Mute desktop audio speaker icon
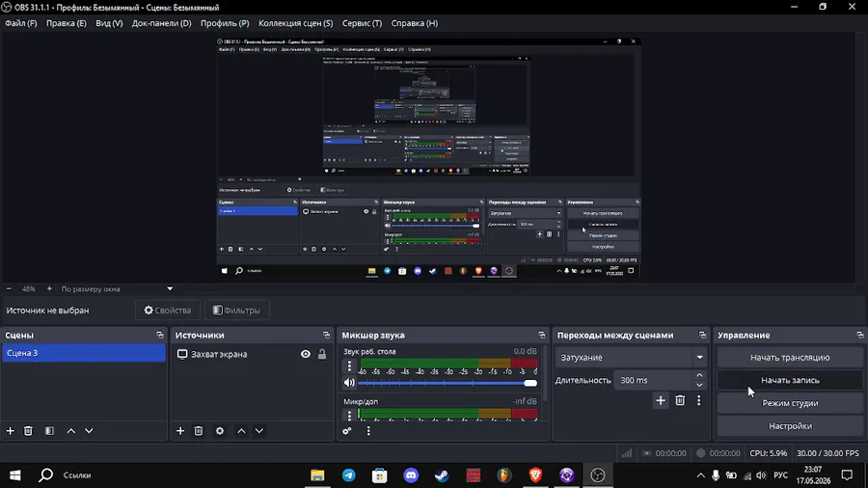Screen dimensions: 868x488 349,382
